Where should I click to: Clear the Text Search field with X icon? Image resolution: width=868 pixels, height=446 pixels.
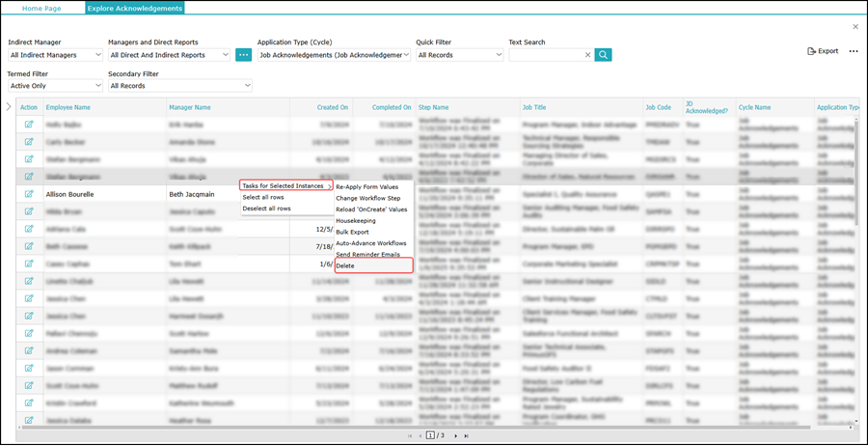pos(587,55)
